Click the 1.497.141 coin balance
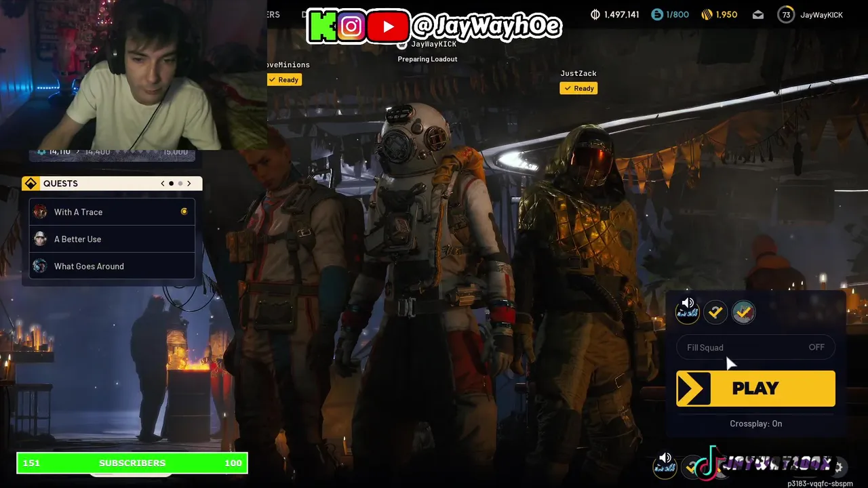Screen dimensions: 868x488 click(x=622, y=14)
